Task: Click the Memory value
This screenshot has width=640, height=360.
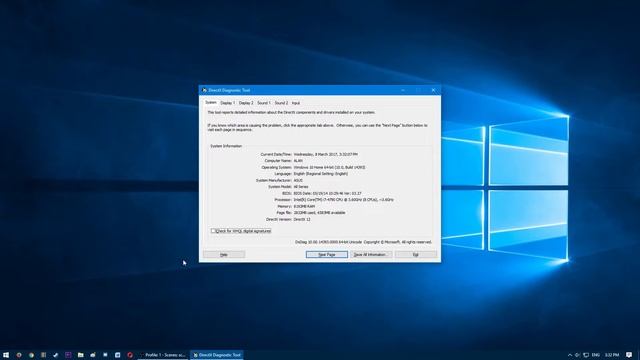Action: pos(304,206)
